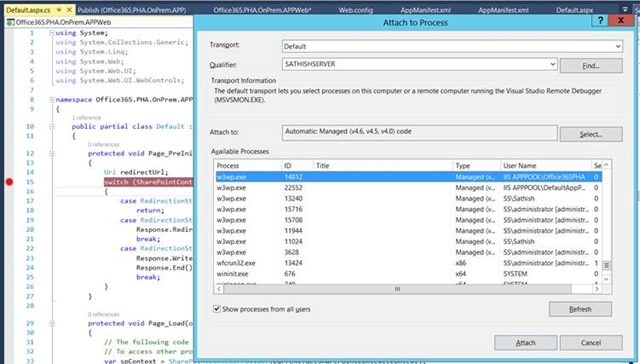The height and width of the screenshot is (364, 640).
Task: Collapse the Page_Load method
Action: coord(52,323)
